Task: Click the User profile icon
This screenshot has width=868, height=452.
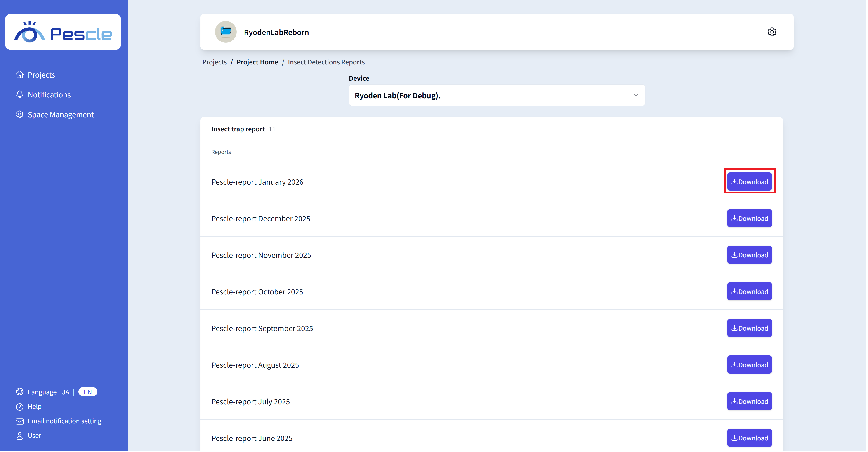Action: point(19,436)
